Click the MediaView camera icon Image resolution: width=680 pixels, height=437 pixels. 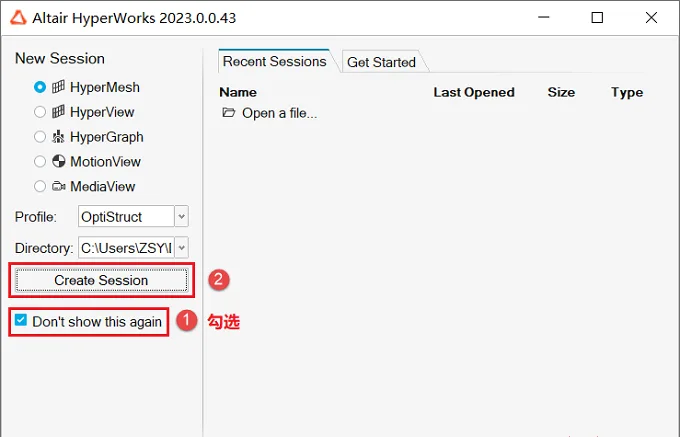[59, 186]
